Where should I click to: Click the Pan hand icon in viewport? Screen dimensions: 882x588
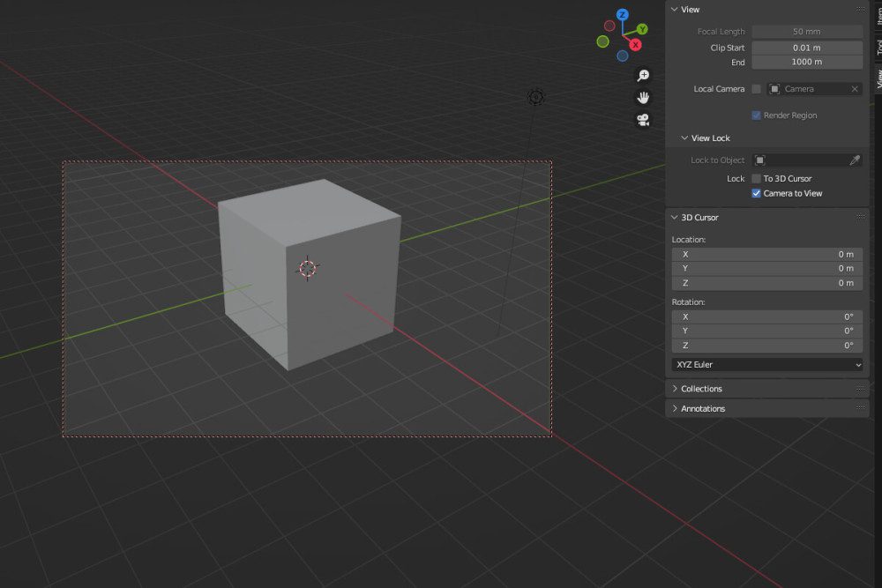(643, 98)
